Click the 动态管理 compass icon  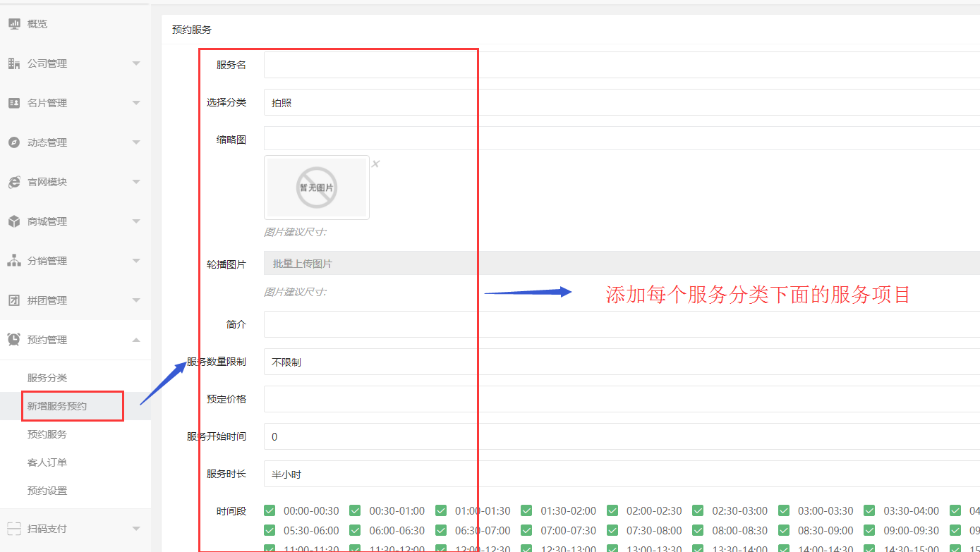click(x=14, y=142)
